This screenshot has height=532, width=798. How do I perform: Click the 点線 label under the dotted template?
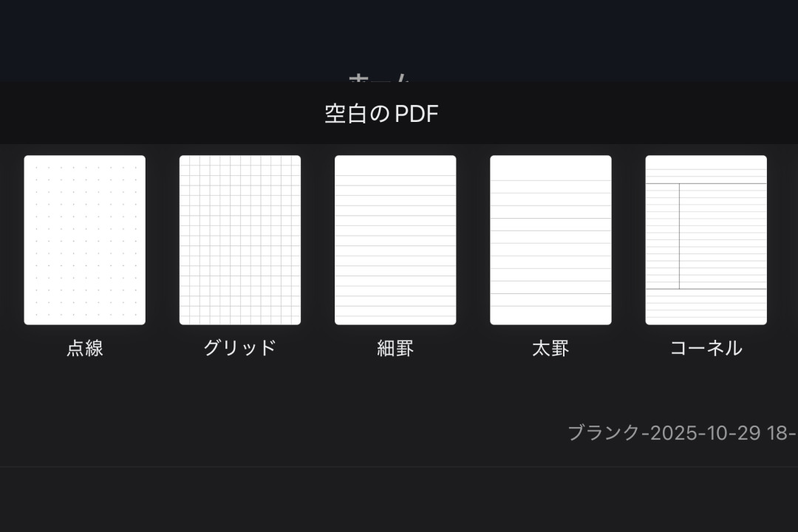[x=83, y=347]
